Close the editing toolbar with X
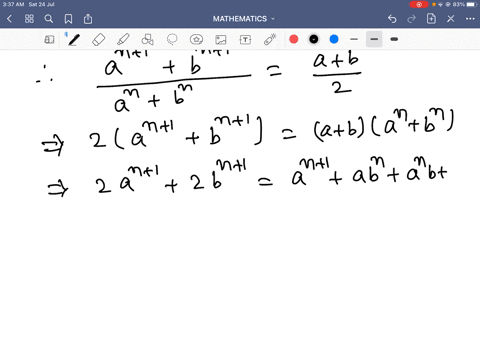480x360 pixels. click(x=451, y=19)
